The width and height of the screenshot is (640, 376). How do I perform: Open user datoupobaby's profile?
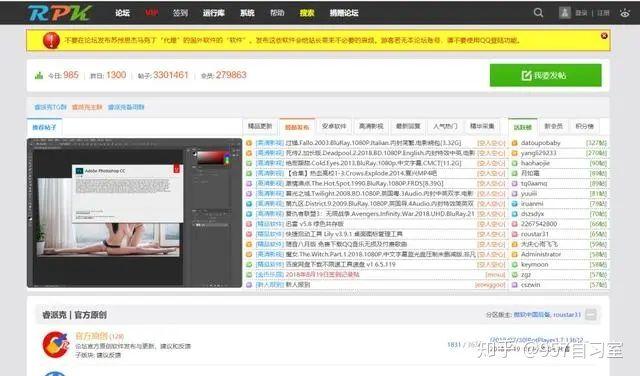(540, 143)
